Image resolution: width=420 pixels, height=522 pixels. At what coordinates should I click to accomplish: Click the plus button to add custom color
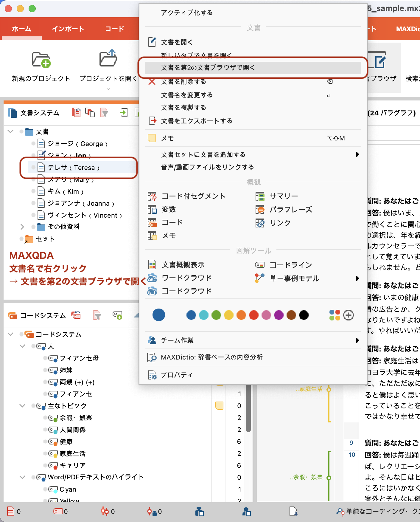[349, 315]
